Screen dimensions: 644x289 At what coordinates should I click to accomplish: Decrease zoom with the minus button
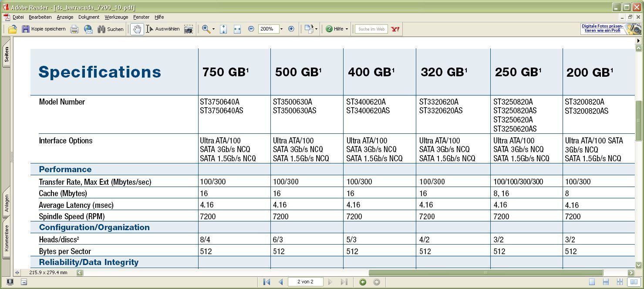pos(251,29)
